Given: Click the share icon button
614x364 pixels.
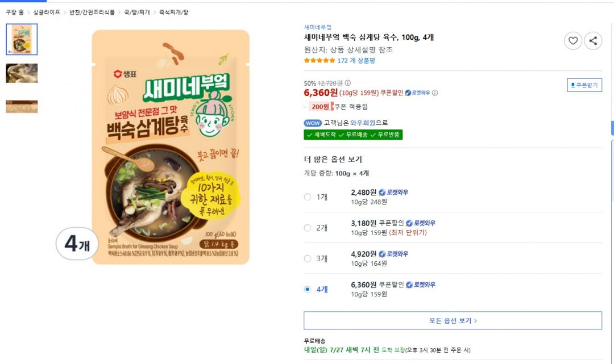Looking at the screenshot, I should [x=593, y=40].
